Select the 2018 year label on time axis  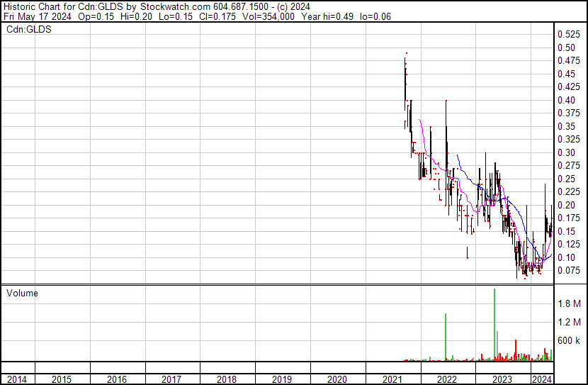click(x=226, y=379)
